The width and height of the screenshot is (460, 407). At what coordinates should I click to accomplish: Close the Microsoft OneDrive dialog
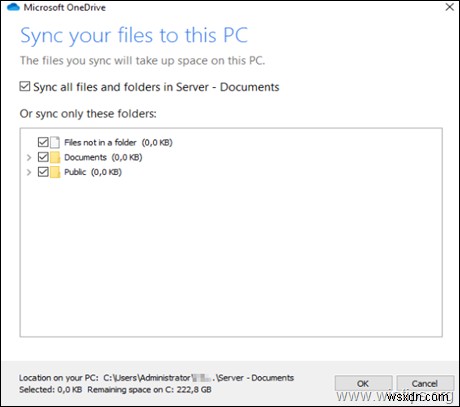(x=450, y=7)
